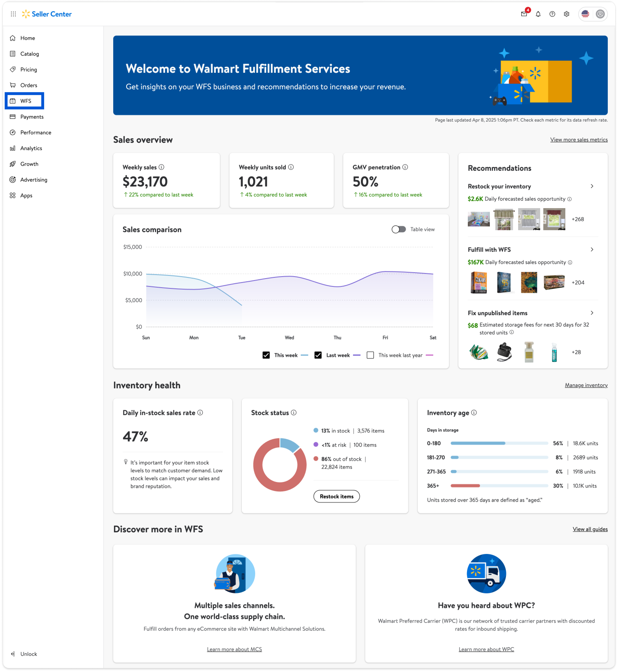Open the settings gear icon

[x=566, y=14]
